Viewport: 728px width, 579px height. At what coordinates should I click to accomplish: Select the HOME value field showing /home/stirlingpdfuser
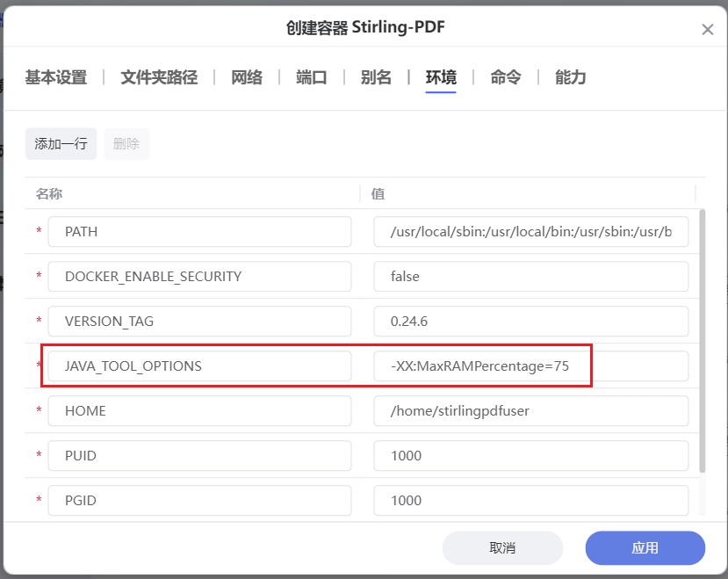click(x=530, y=410)
